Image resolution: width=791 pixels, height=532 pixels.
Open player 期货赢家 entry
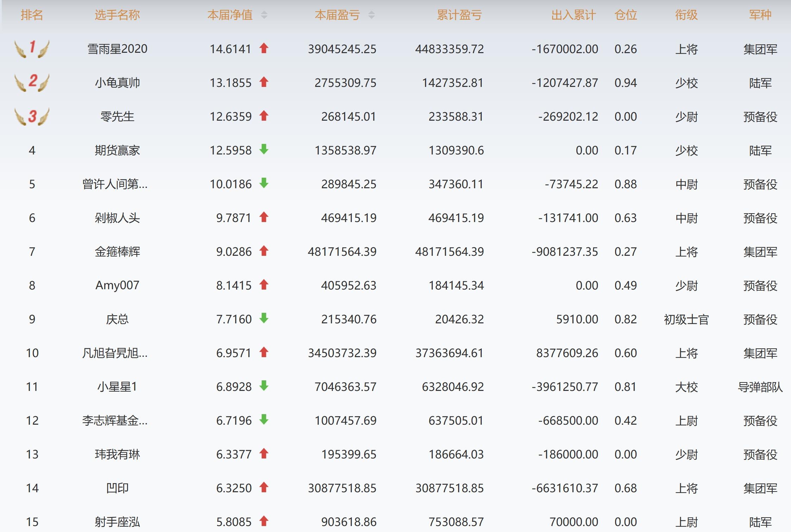click(x=117, y=150)
